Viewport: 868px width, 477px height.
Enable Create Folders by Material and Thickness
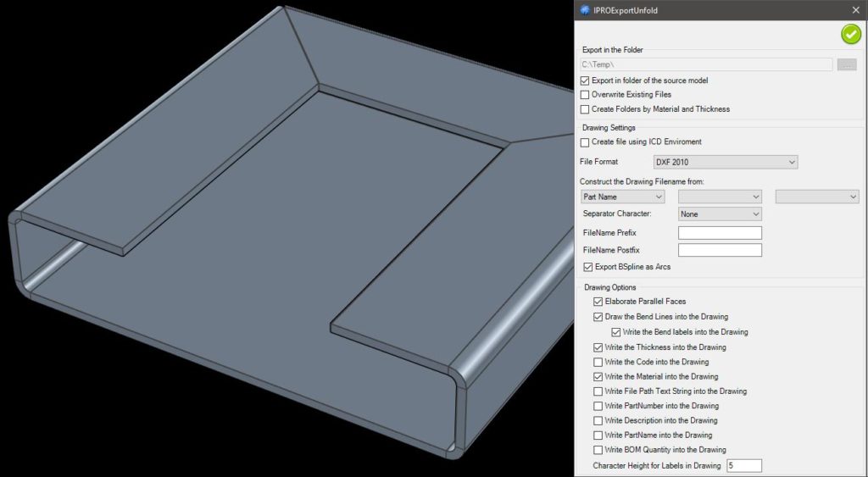[585, 109]
